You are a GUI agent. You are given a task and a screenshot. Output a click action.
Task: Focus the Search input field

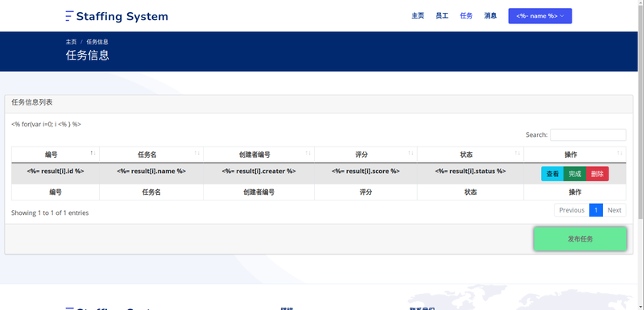(588, 134)
